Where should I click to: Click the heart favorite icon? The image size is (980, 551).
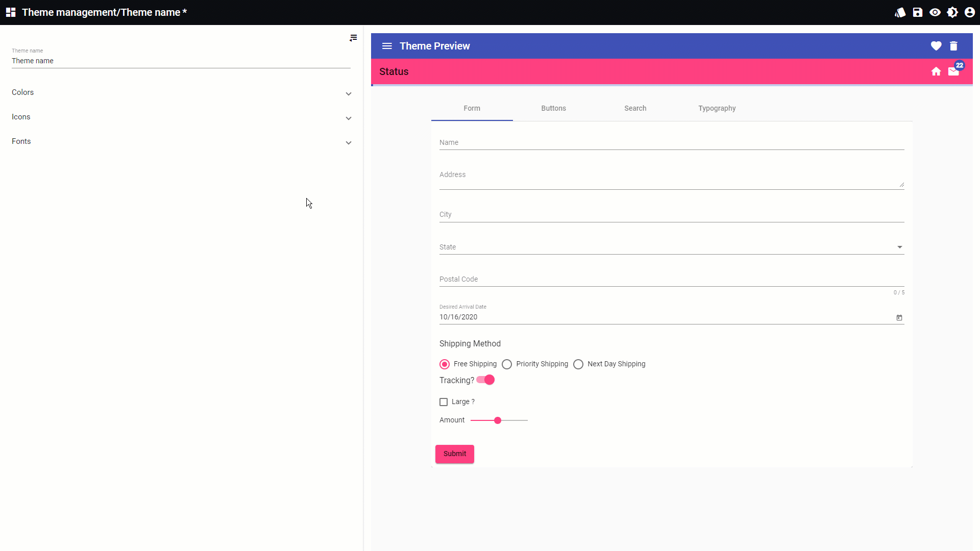pyautogui.click(x=936, y=46)
